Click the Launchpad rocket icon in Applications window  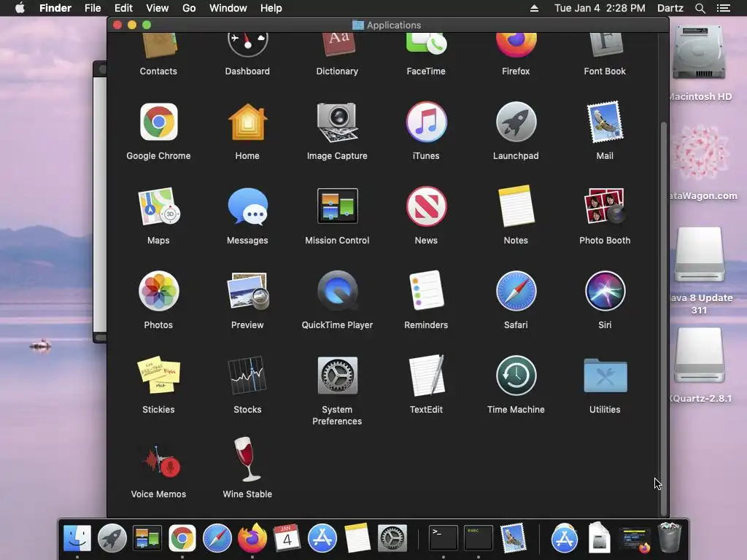click(516, 122)
